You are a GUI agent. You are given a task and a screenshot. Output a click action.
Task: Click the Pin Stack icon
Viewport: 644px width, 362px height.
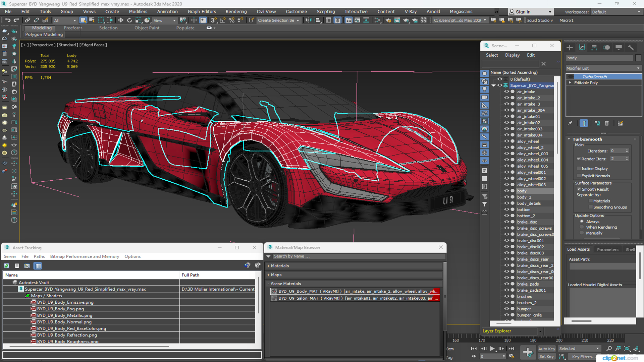(x=570, y=123)
